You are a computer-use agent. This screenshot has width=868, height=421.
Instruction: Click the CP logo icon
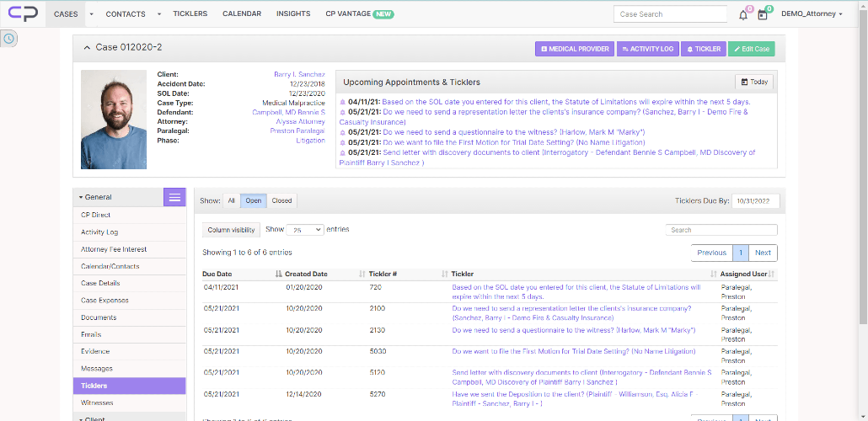(x=23, y=13)
